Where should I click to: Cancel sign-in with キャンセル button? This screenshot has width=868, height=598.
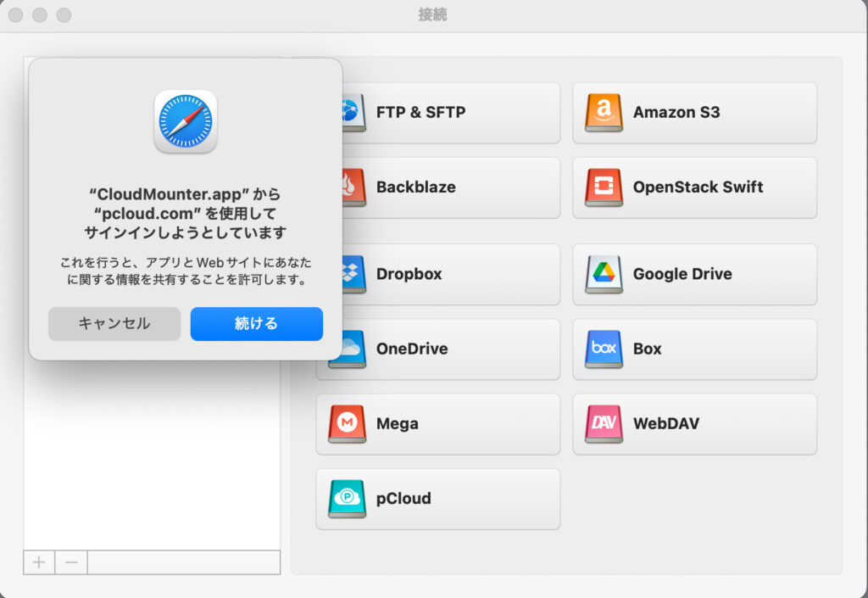coord(114,324)
